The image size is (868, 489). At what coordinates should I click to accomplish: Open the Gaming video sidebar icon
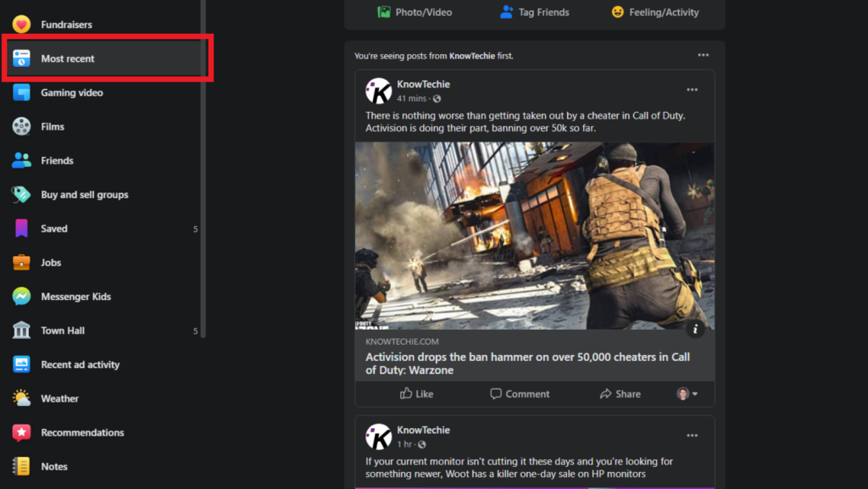22,92
